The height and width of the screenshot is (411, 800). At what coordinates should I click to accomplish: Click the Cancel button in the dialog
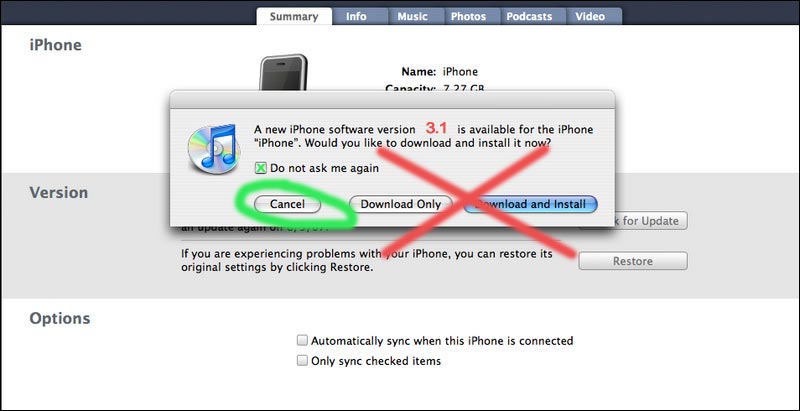[287, 204]
